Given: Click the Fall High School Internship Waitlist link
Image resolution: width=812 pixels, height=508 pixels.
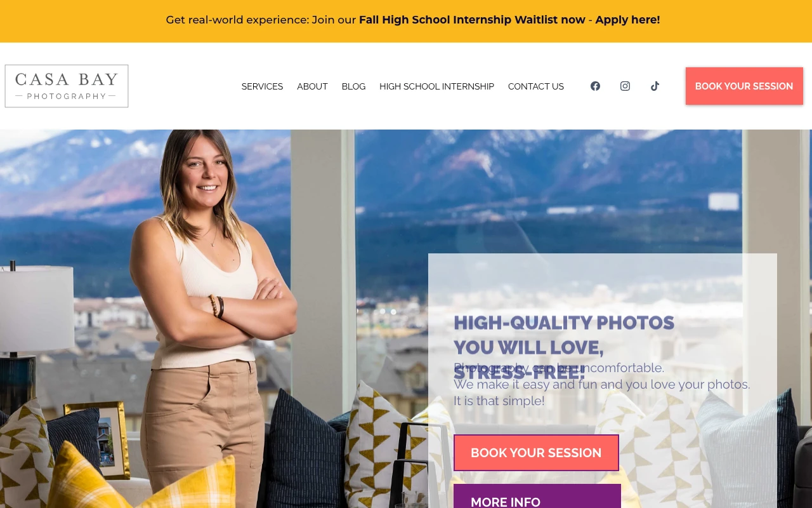Looking at the screenshot, I should [472, 20].
